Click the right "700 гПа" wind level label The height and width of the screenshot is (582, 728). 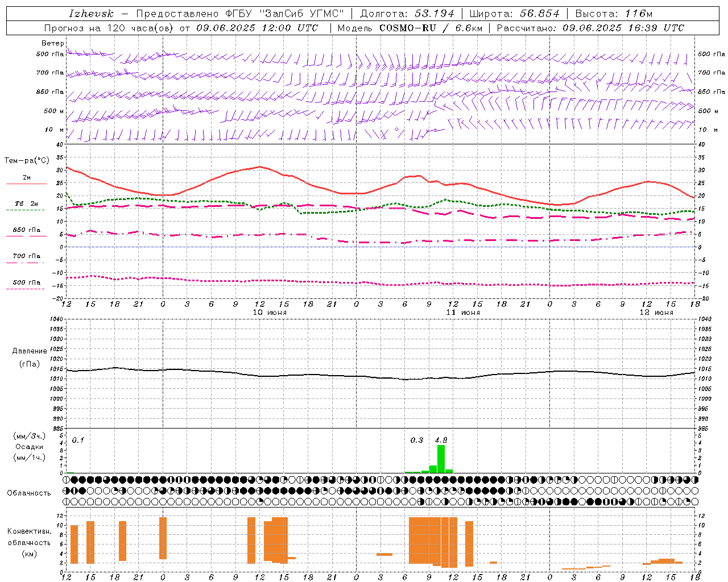click(712, 73)
